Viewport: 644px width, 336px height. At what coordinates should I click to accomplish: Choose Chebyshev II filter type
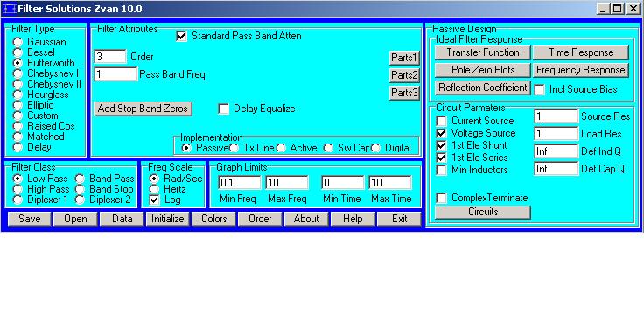coord(17,84)
